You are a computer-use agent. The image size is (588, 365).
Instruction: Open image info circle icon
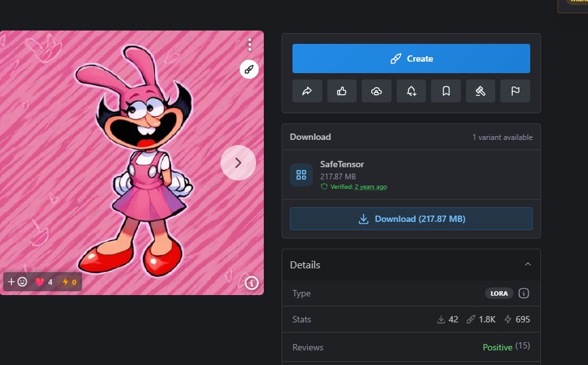(252, 283)
